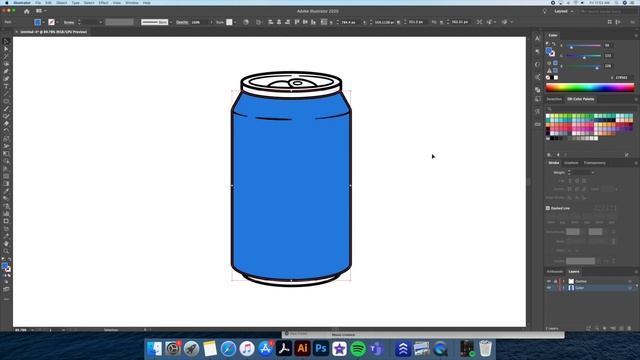Screen dimensions: 640x360
Task: Click the lightbulb Discover icon
Action: coord(544,11)
